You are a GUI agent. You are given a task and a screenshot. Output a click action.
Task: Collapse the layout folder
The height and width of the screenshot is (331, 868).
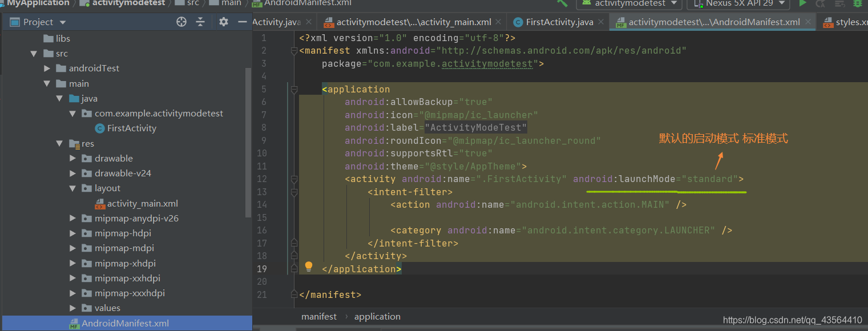click(72, 188)
